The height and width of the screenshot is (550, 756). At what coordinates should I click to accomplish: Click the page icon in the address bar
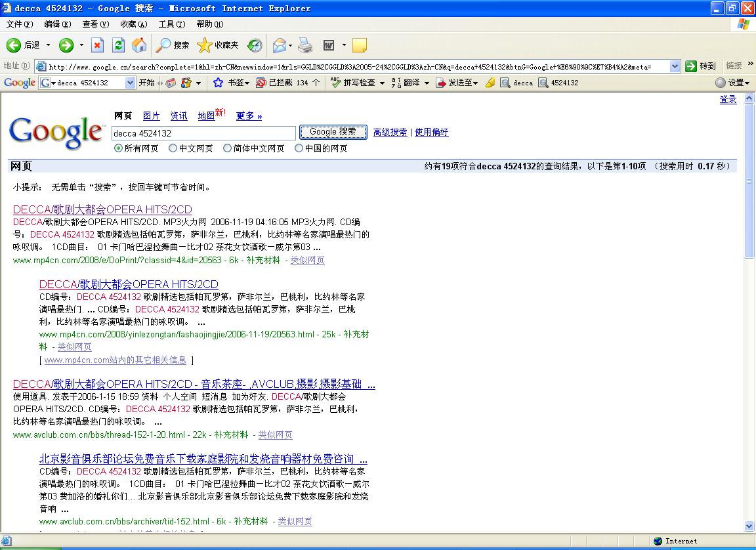[41, 66]
